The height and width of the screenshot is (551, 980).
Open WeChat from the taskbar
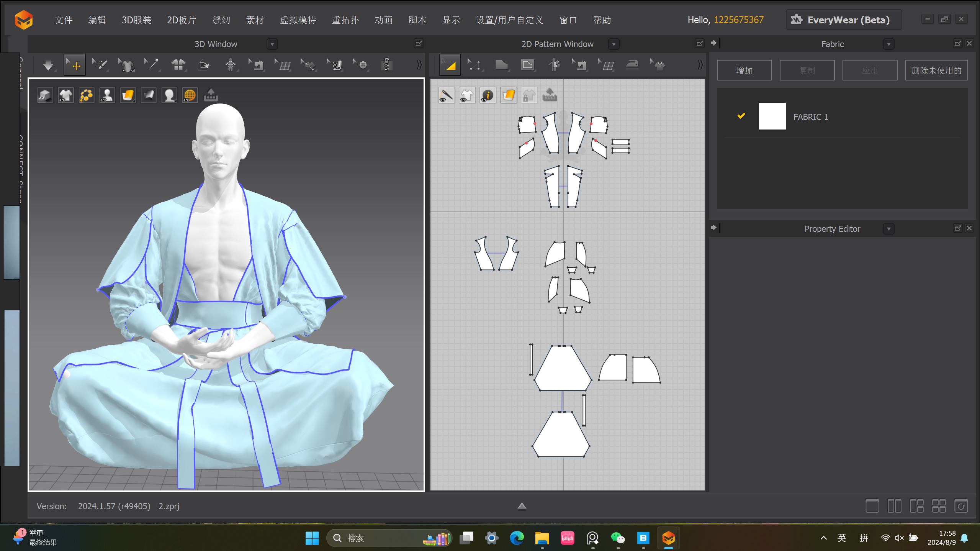618,538
